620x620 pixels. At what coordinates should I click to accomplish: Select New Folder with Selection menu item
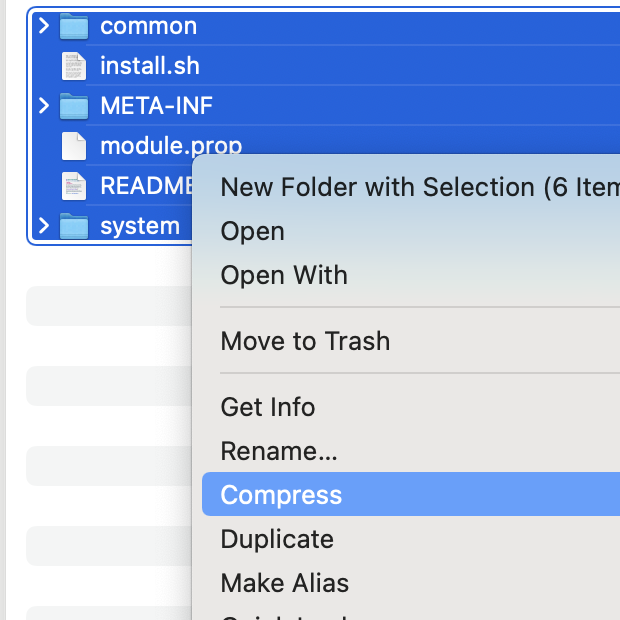(x=400, y=187)
